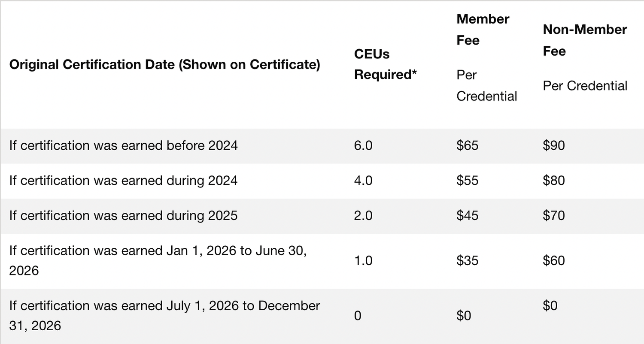This screenshot has height=344, width=644.
Task: Click the $90 non-member fee cell
Action: 554,146
